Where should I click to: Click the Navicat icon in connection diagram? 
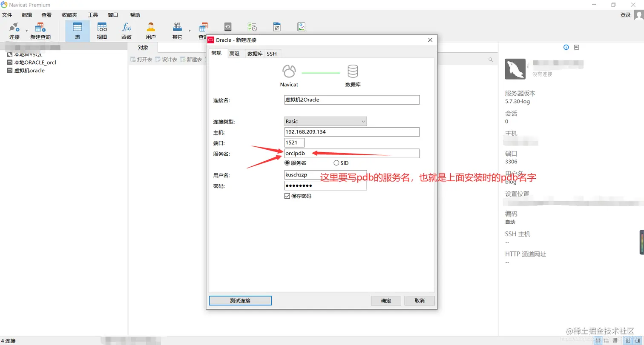tap(289, 71)
